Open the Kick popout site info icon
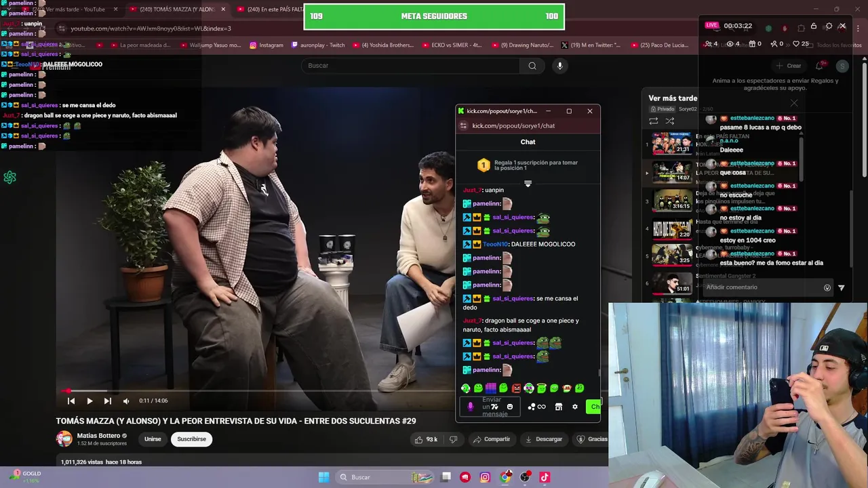Image resolution: width=868 pixels, height=488 pixels. tap(463, 125)
